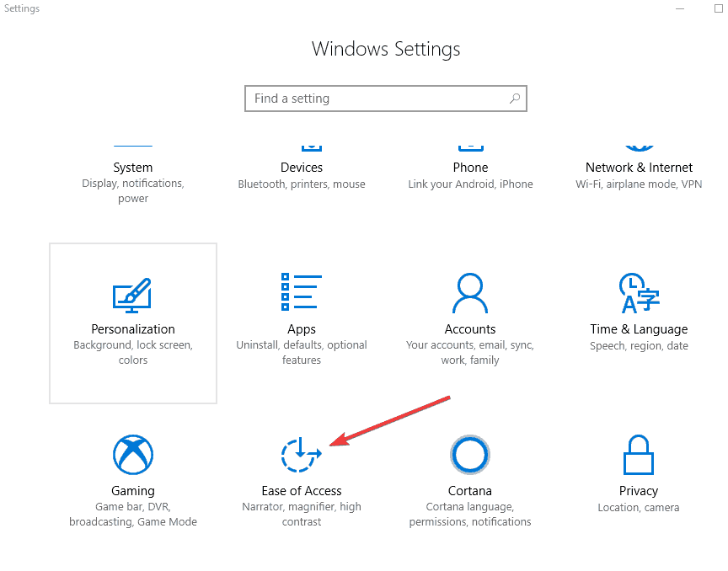Click the Settings window title label
This screenshot has height=571, width=728.
point(21,8)
